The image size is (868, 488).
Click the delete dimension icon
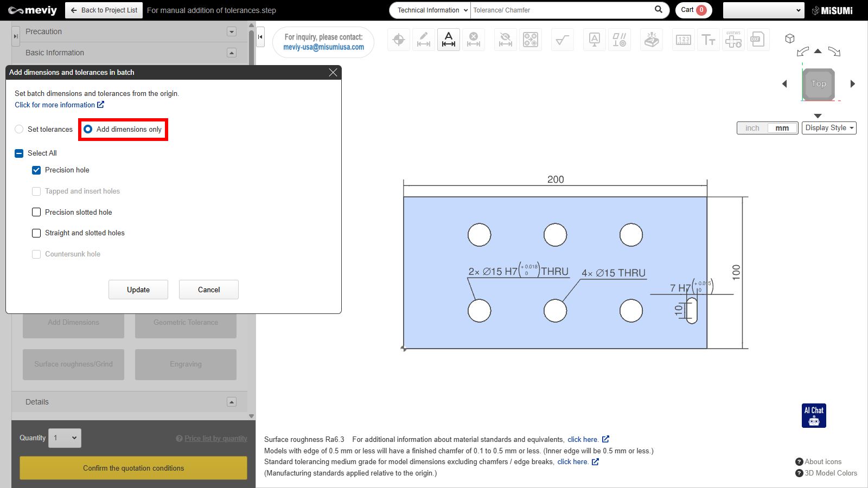[x=474, y=40]
